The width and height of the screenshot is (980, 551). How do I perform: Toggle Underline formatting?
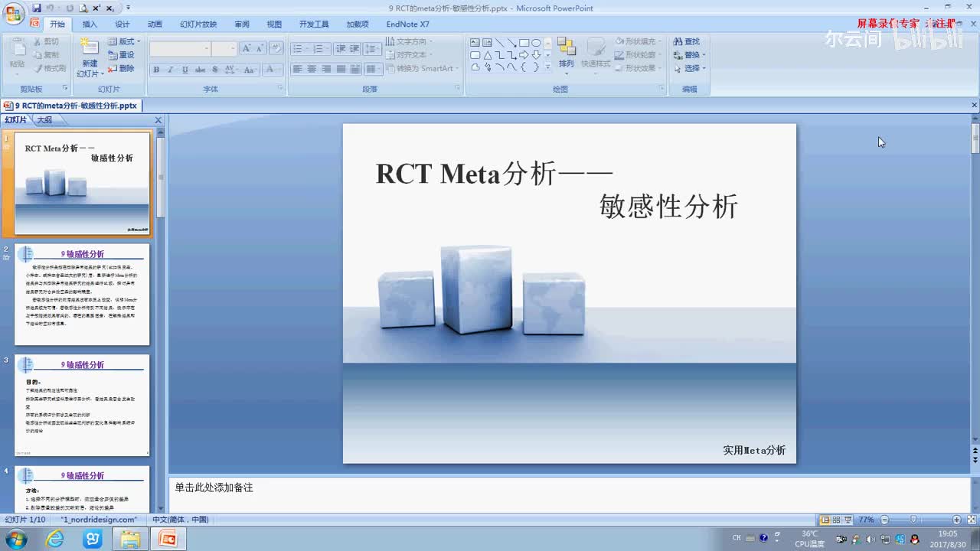[x=185, y=70]
